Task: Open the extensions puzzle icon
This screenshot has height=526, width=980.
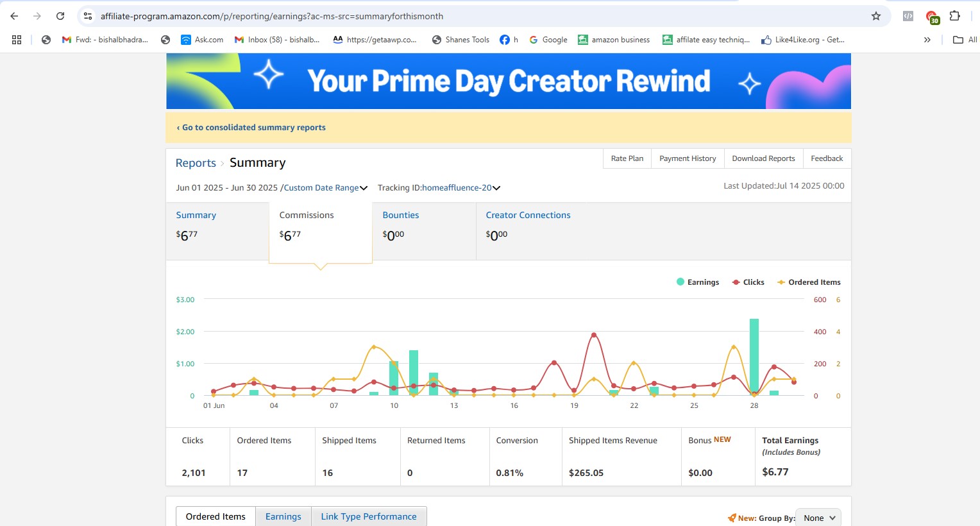Action: click(x=955, y=16)
